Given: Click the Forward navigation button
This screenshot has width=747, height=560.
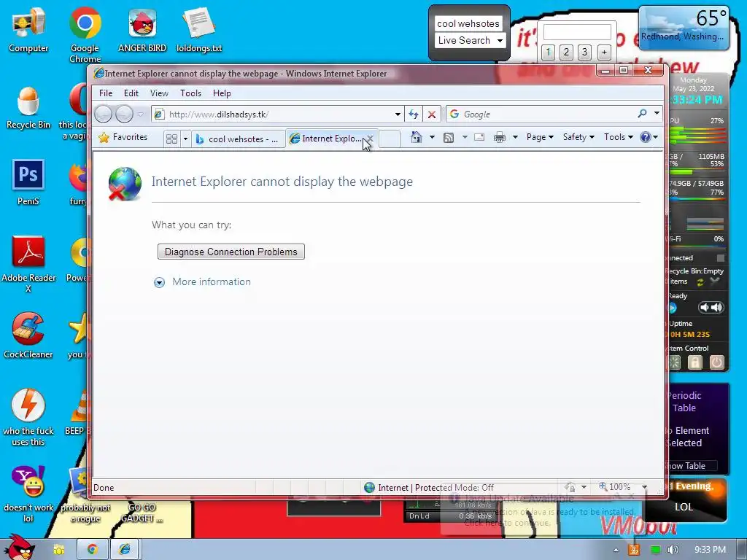Looking at the screenshot, I should point(124,114).
